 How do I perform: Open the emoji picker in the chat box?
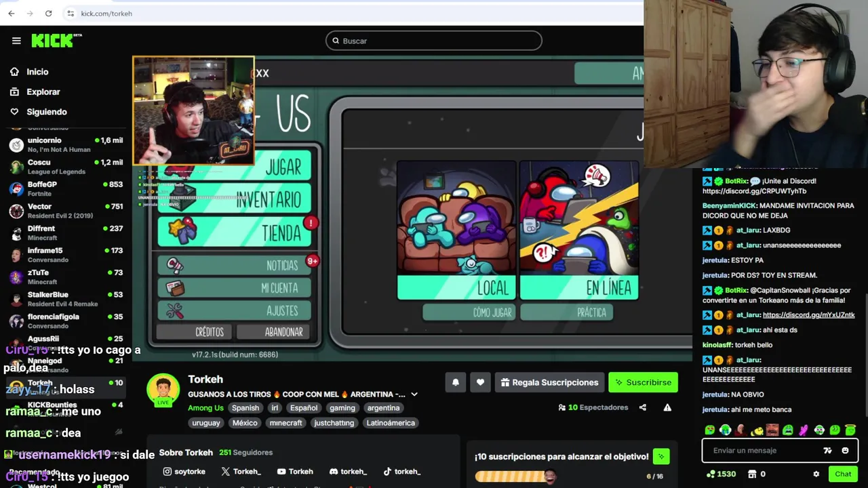(845, 451)
